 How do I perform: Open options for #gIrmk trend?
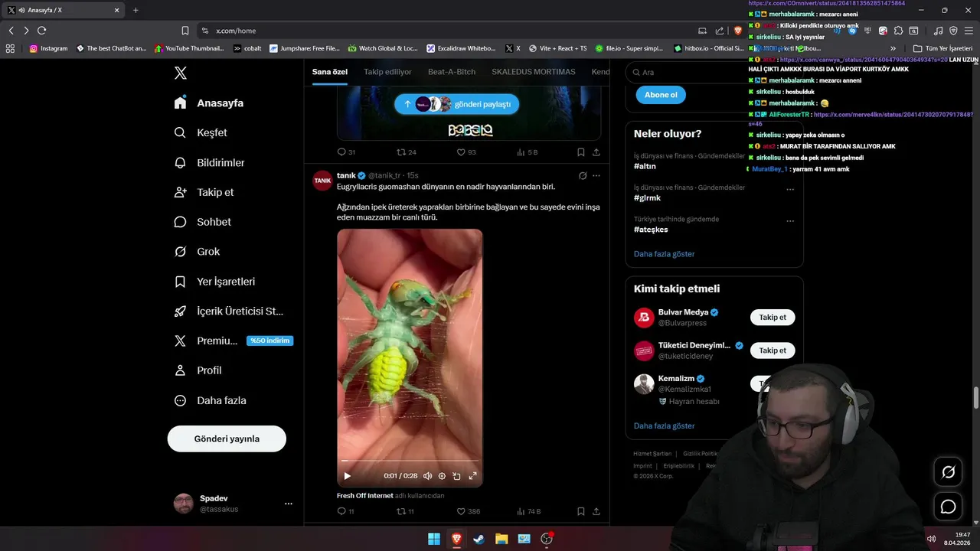(790, 189)
